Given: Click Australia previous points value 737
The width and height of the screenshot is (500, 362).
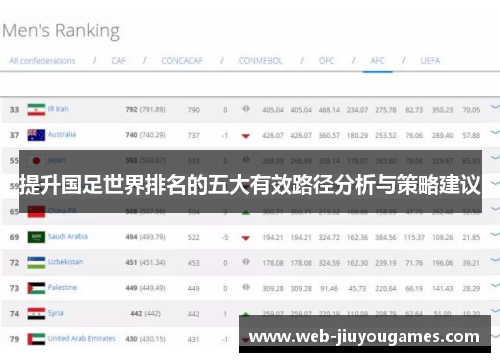Looking at the screenshot, I should coord(194,135).
